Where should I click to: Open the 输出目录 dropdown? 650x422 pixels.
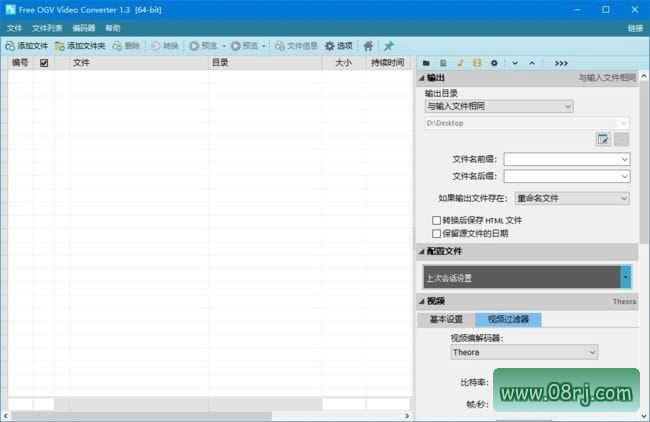(x=499, y=107)
